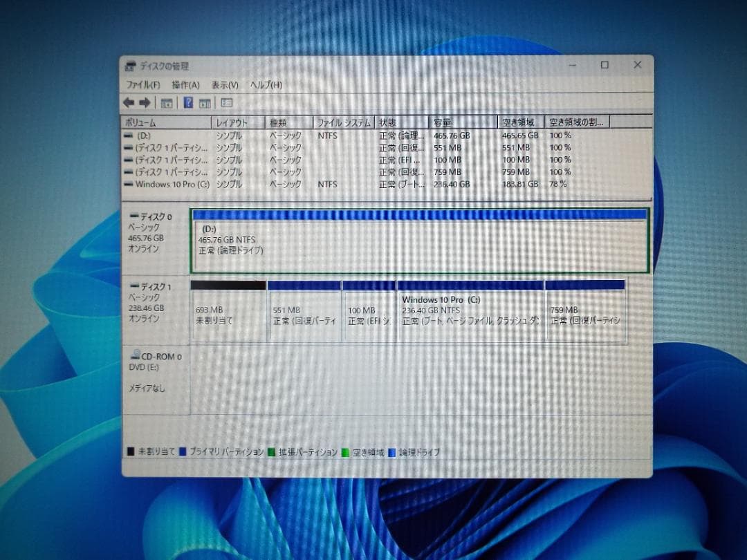Click the CD-ROM 0 drive icon
The height and width of the screenshot is (560, 747).
(134, 354)
